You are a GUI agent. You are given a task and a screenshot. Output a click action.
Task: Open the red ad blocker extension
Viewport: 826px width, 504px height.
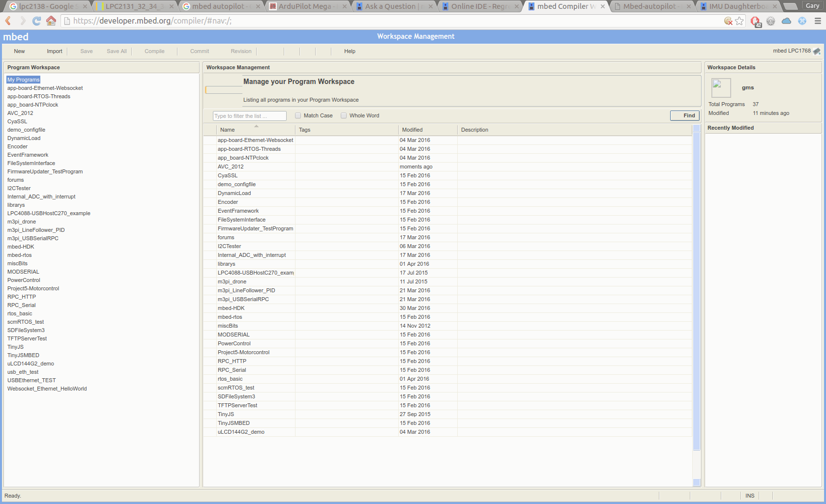coord(756,21)
